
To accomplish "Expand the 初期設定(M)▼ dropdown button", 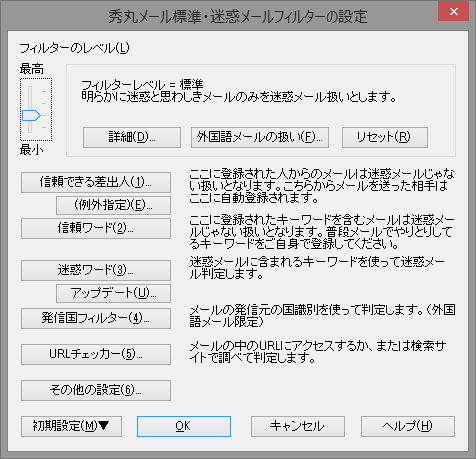I will pyautogui.click(x=71, y=426).
